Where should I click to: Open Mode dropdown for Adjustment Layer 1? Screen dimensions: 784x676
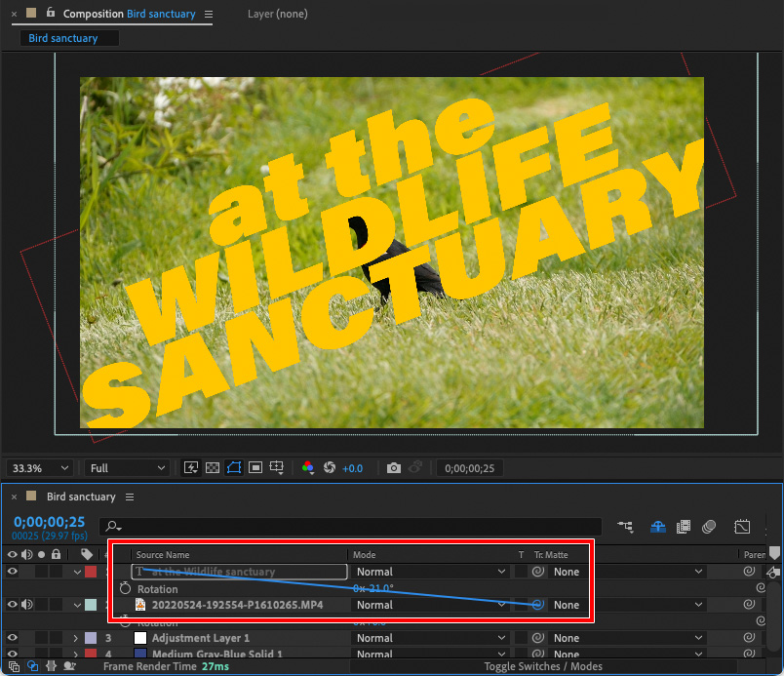point(430,638)
